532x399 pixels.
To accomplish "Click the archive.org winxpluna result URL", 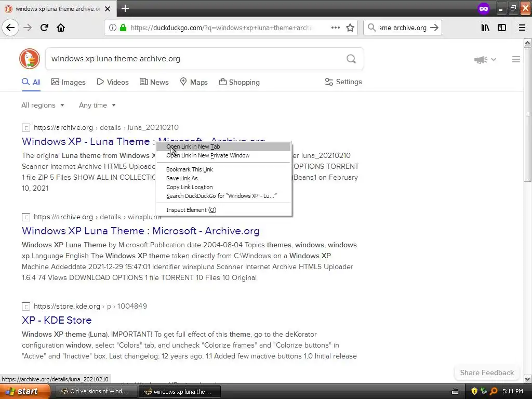I will pos(97,217).
